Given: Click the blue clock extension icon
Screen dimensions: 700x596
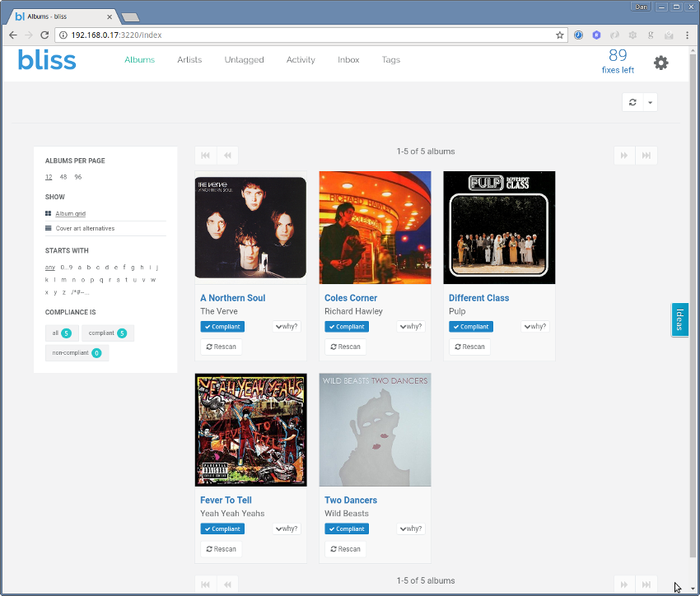Looking at the screenshot, I should 578,35.
